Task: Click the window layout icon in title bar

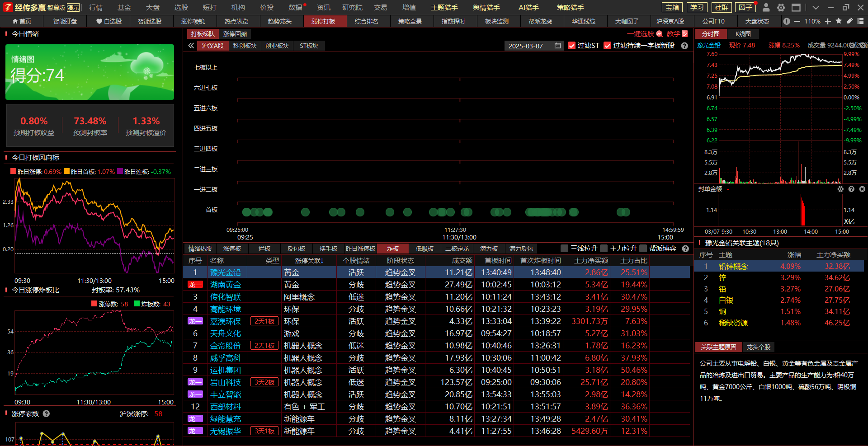Action: (796, 7)
